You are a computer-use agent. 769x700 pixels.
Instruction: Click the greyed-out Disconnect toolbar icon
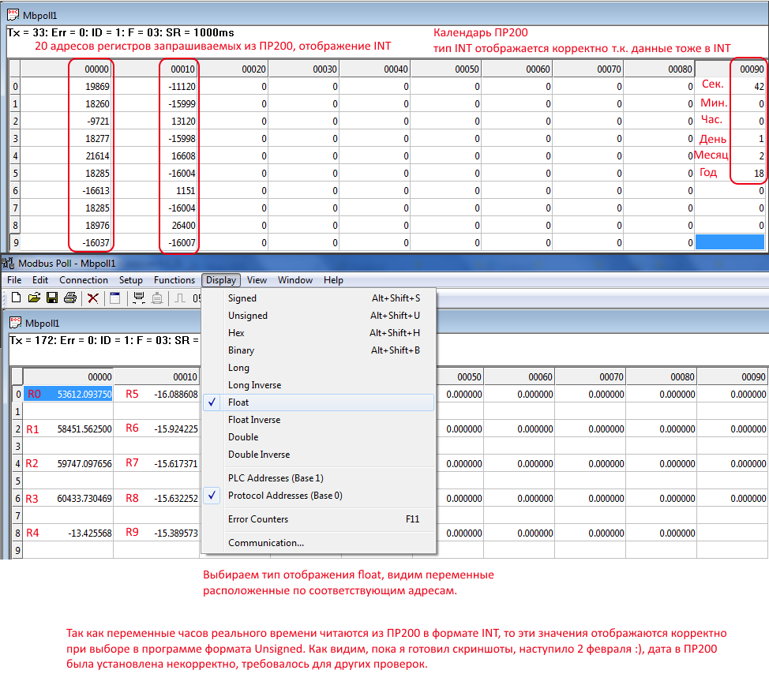[x=157, y=298]
